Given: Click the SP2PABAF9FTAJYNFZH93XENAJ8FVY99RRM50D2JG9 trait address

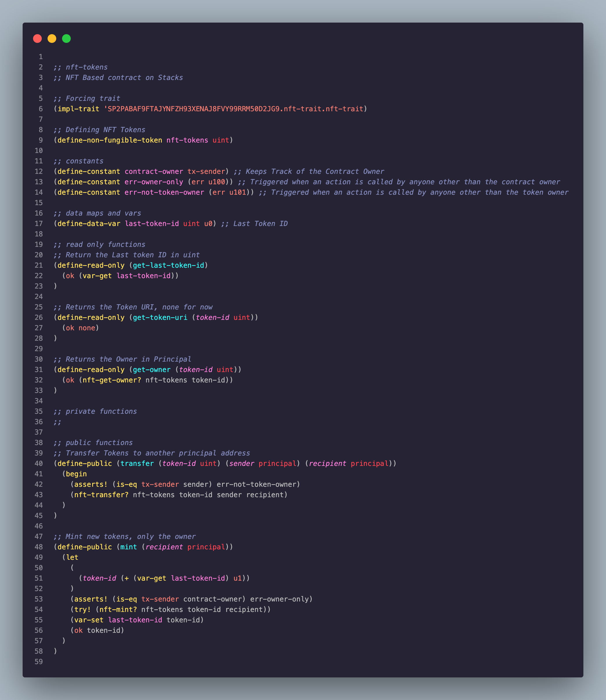Looking at the screenshot, I should [x=193, y=109].
